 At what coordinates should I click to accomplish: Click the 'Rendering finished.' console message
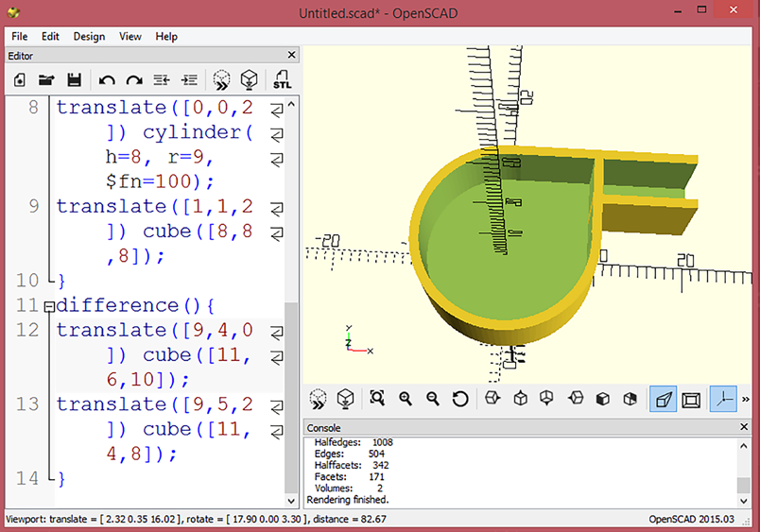[x=348, y=500]
